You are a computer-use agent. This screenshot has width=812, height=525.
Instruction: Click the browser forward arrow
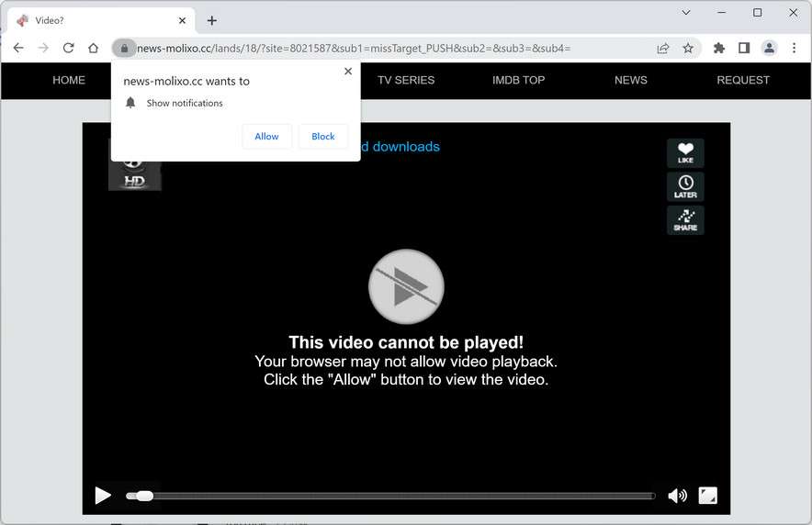(43, 48)
